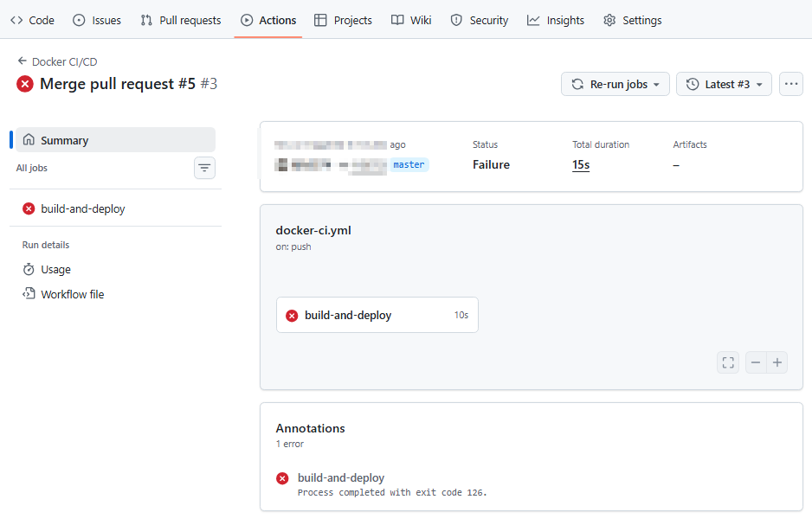
Task: Open build-and-deploy annotation link
Action: (341, 478)
